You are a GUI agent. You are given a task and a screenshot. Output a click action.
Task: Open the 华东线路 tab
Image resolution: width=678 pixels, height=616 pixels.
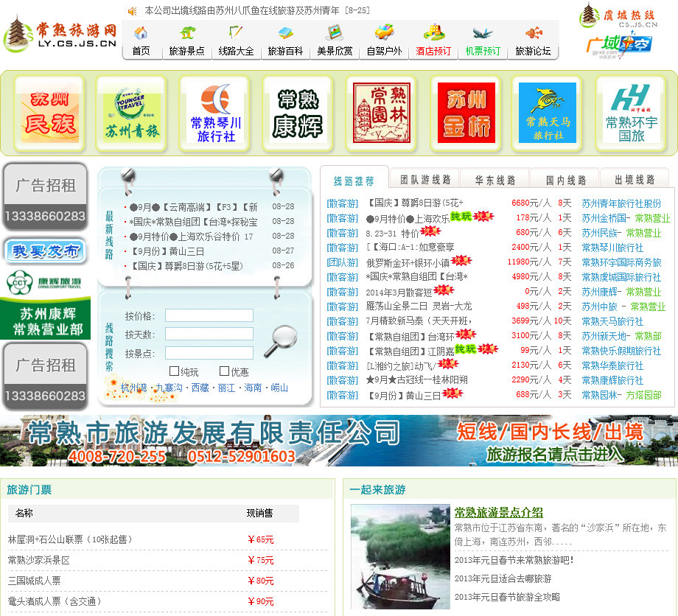495,179
